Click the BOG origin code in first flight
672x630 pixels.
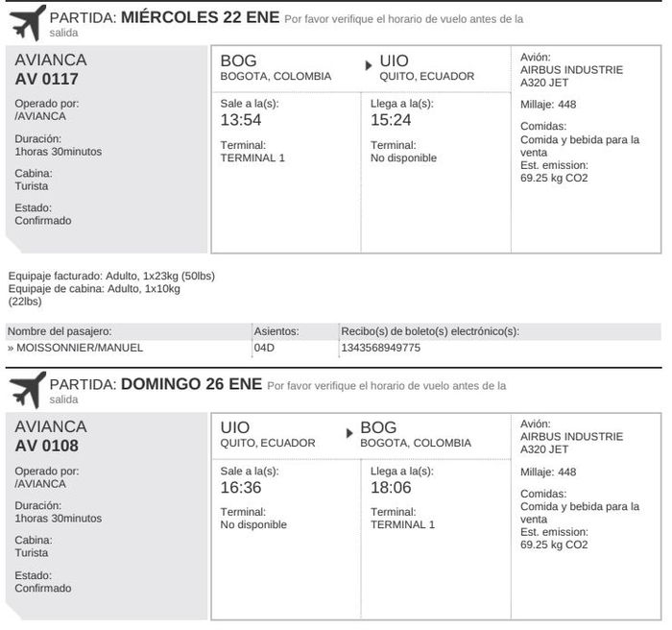pyautogui.click(x=239, y=61)
